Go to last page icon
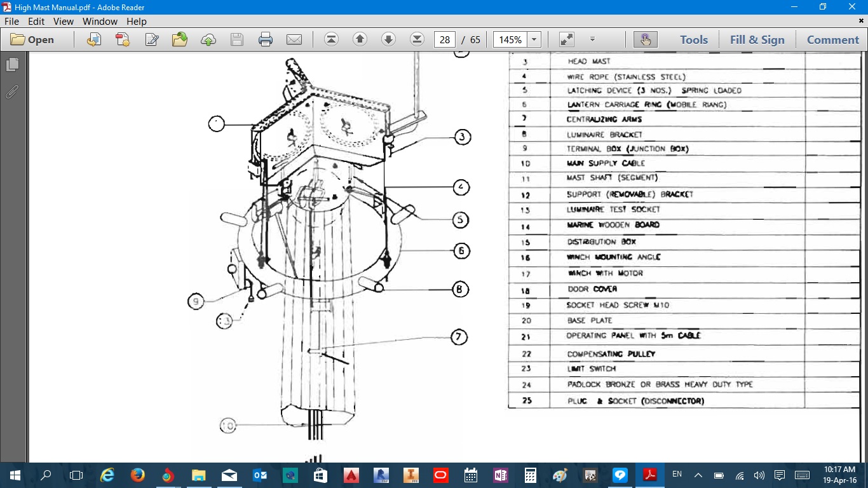Viewport: 868px width, 488px height. 417,39
